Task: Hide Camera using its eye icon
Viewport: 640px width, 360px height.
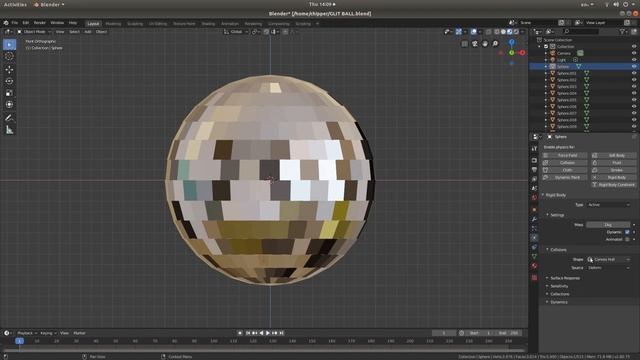Action: click(x=634, y=53)
